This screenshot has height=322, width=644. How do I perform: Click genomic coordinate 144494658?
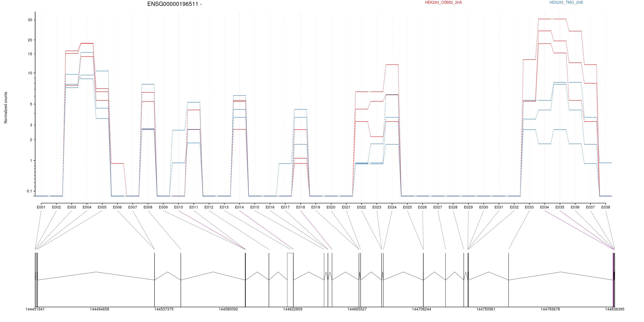[100, 309]
